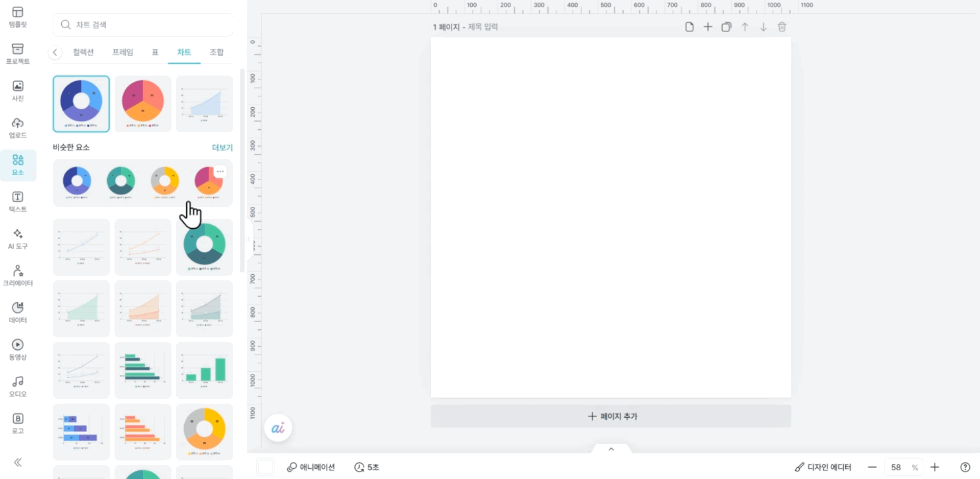Zoom out with the minus button
The width and height of the screenshot is (980, 479).
(x=872, y=467)
